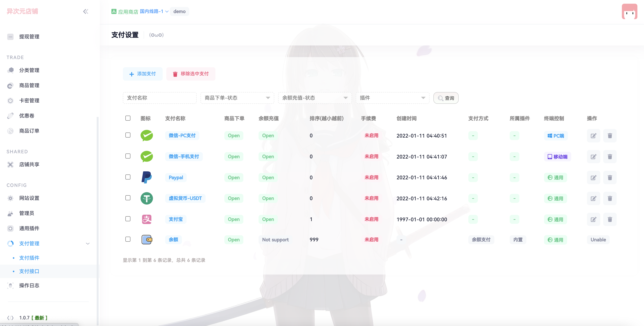Screen dimensions: 644x326
Task: Check the box for Paypal row
Action: click(128, 177)
